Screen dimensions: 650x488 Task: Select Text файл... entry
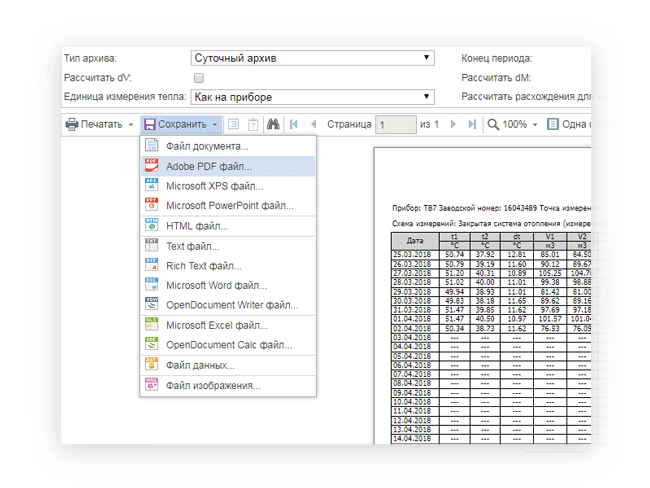tap(228, 246)
